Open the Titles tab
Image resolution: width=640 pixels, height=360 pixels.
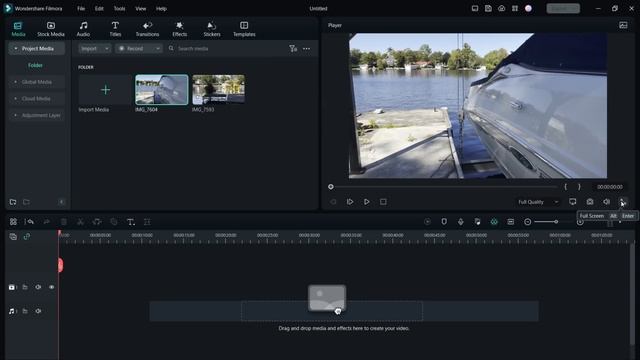tap(115, 29)
